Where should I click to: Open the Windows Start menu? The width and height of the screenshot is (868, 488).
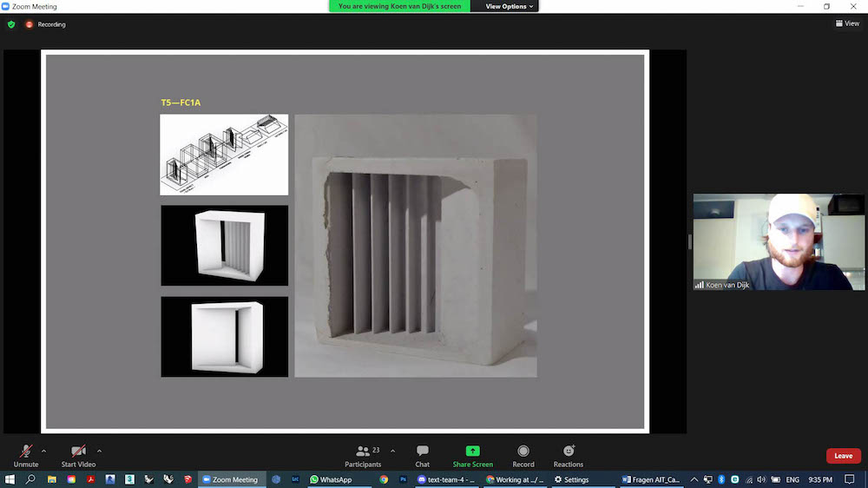click(x=10, y=479)
